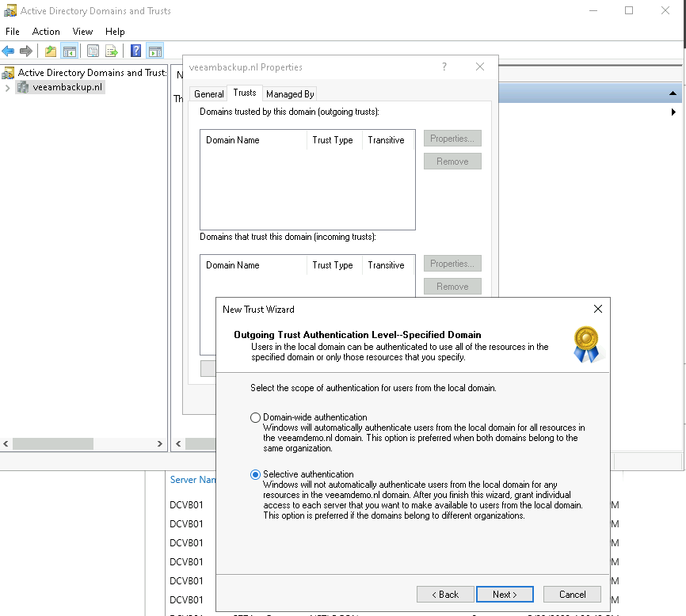This screenshot has width=686, height=616.
Task: Expand the action pane submenu arrow
Action: [x=673, y=112]
